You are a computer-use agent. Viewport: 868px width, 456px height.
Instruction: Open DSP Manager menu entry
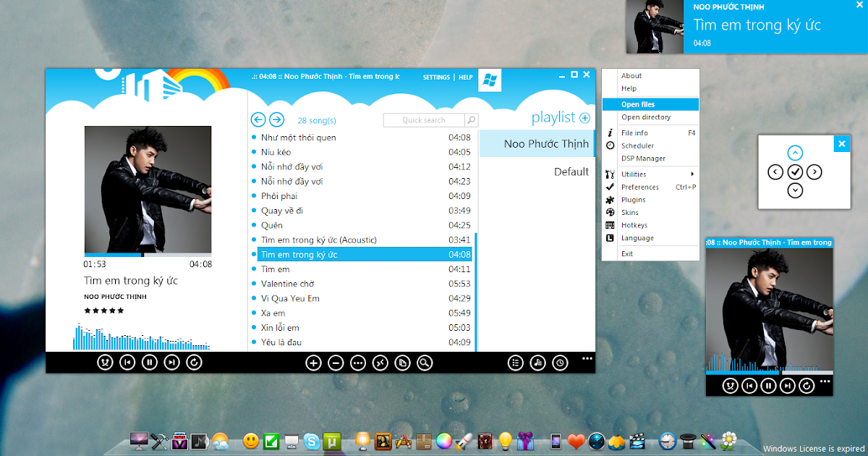click(x=650, y=159)
